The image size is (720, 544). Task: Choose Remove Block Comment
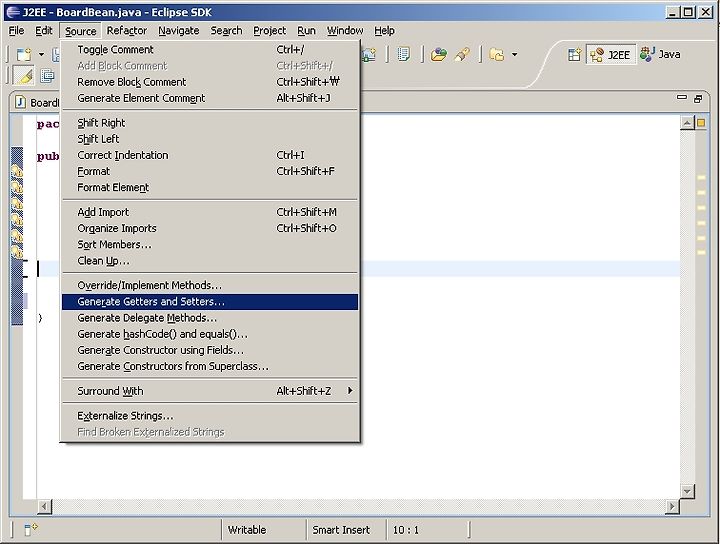(x=210, y=82)
